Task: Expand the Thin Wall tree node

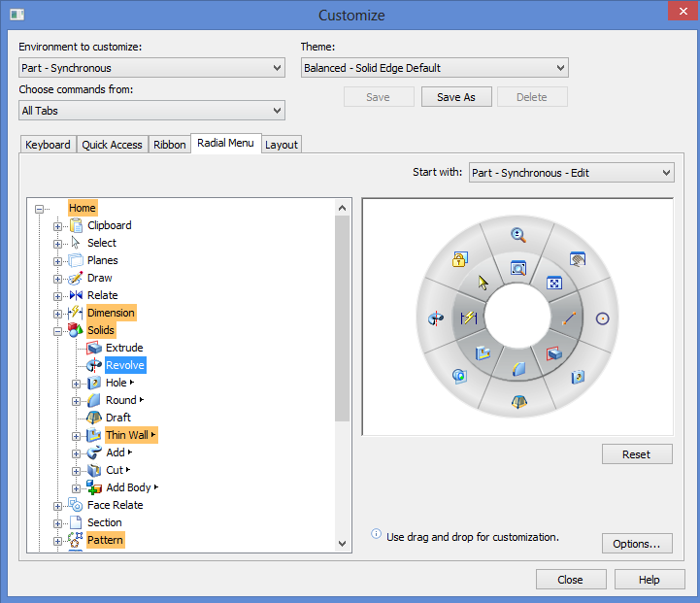Action: tap(77, 436)
